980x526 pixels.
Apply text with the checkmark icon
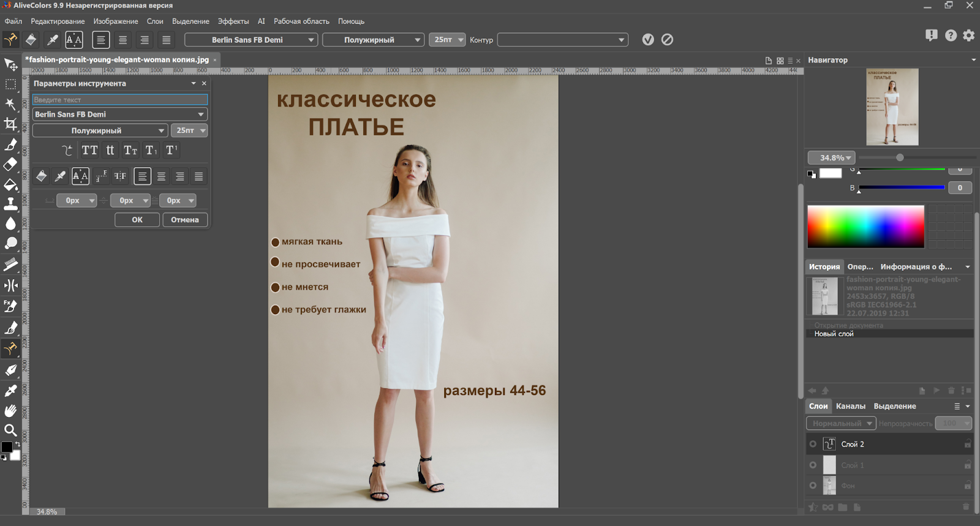(648, 40)
